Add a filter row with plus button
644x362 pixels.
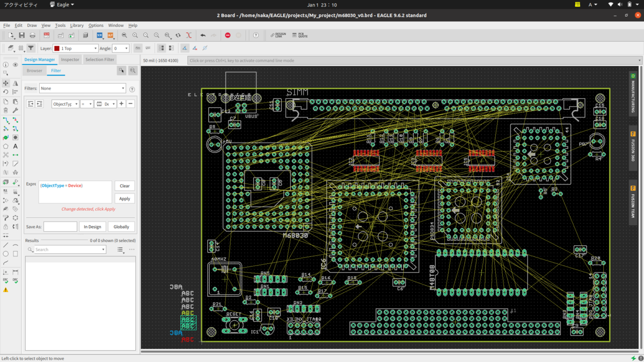click(121, 104)
